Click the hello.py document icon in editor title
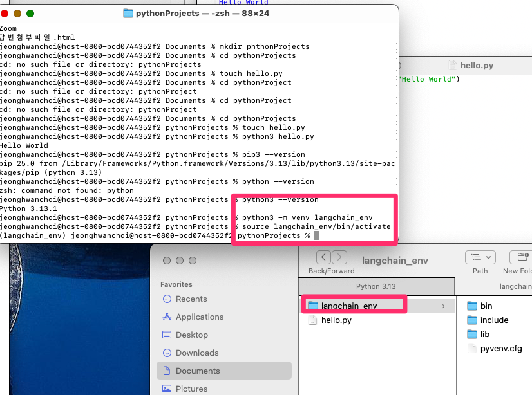The width and height of the screenshot is (532, 395). click(453, 65)
